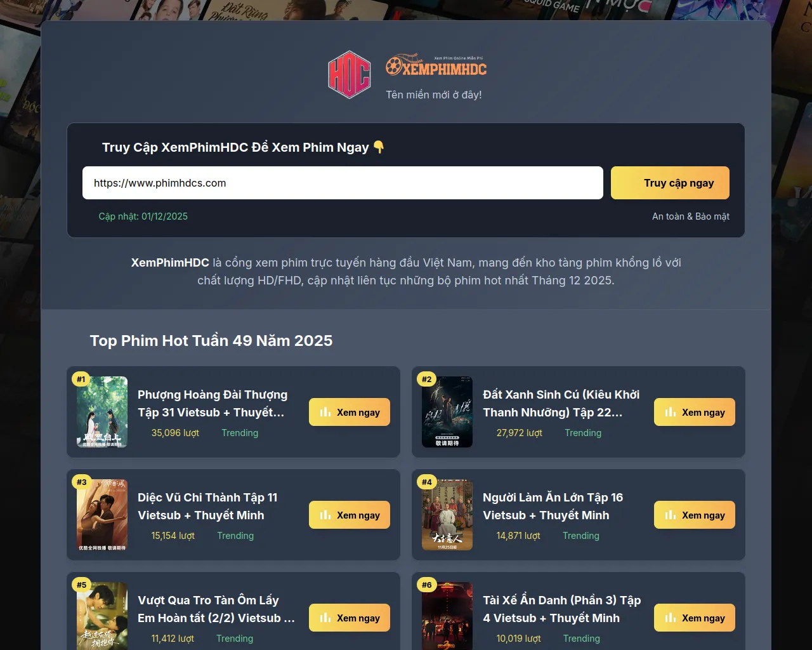Open the Diệc Vũ Chi Thành Tập 11 title link
This screenshot has width=812, height=650.
point(207,506)
